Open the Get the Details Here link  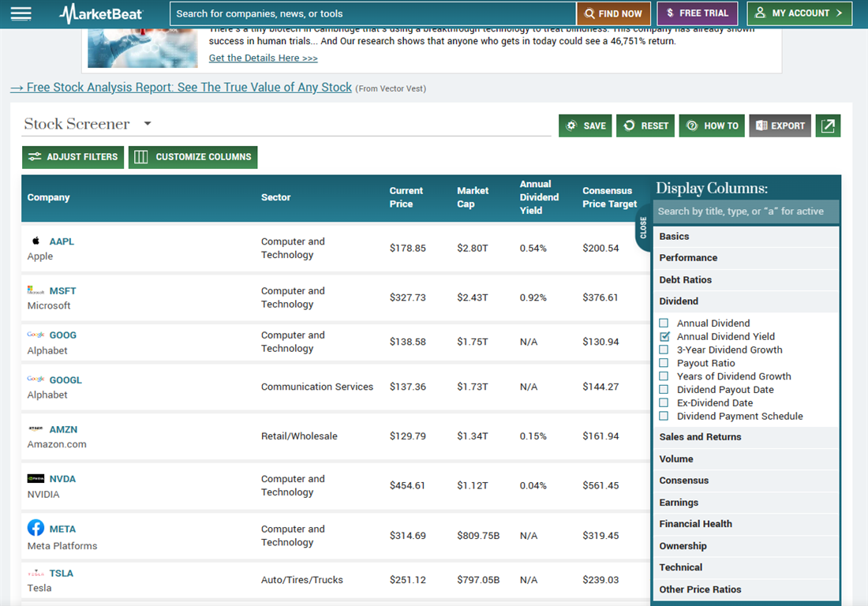263,57
